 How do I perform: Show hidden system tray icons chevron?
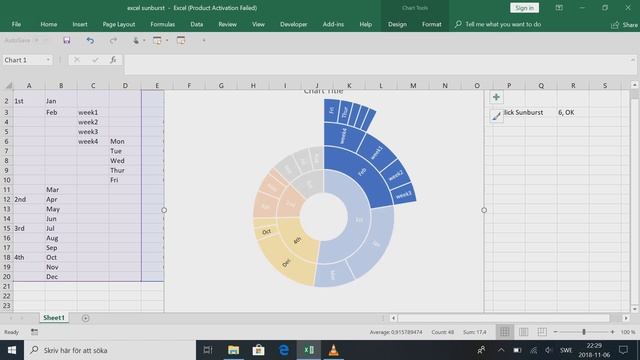(x=501, y=350)
